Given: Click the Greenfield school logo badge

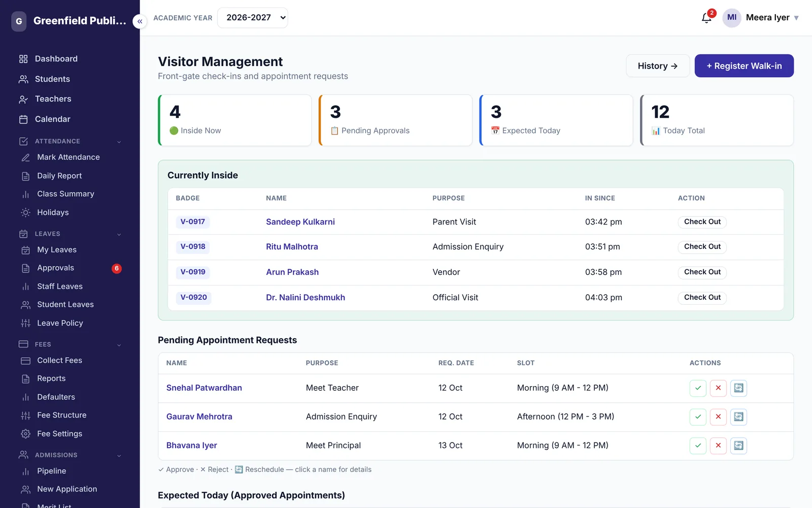Looking at the screenshot, I should (x=19, y=21).
